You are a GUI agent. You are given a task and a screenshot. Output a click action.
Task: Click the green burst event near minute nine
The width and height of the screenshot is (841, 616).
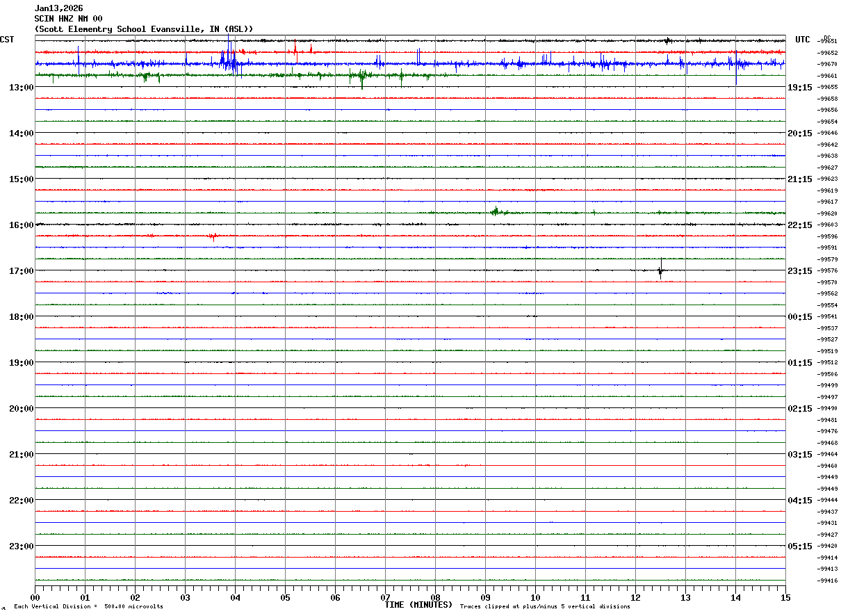496,211
